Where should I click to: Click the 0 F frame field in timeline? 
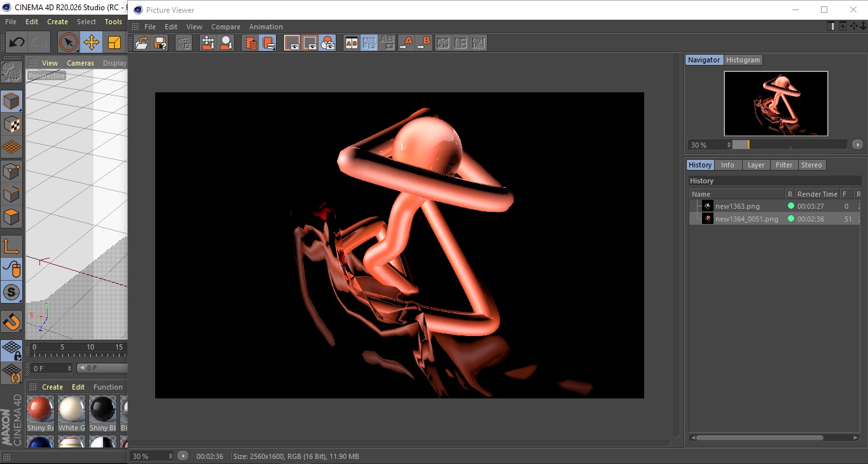point(52,368)
